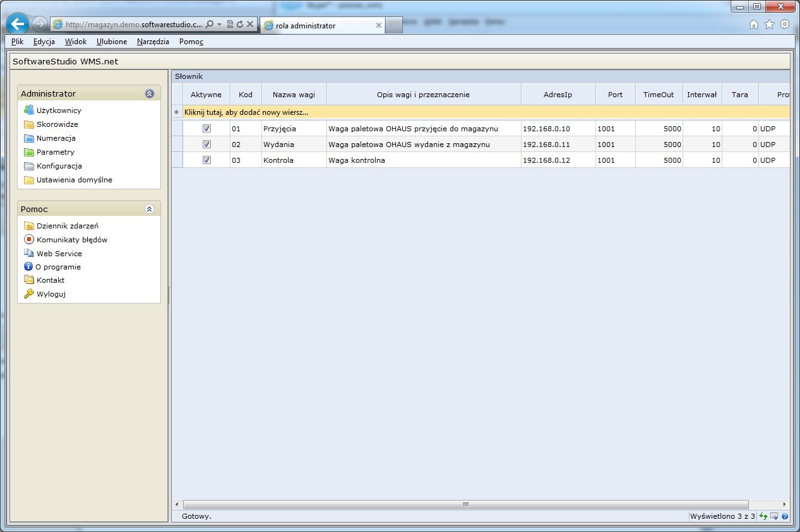
Task: Open the Pomoc menu in menu bar
Action: coord(191,42)
